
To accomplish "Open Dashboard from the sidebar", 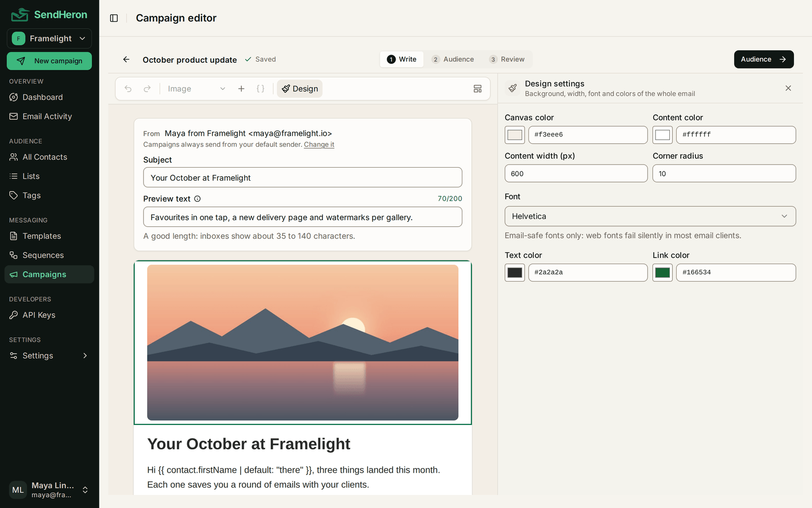I will pos(49,97).
